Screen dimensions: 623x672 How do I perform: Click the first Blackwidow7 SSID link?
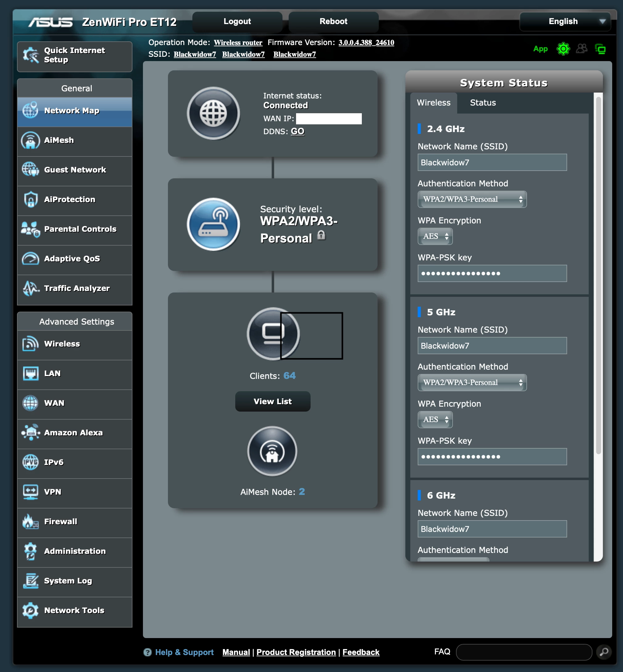pyautogui.click(x=195, y=55)
